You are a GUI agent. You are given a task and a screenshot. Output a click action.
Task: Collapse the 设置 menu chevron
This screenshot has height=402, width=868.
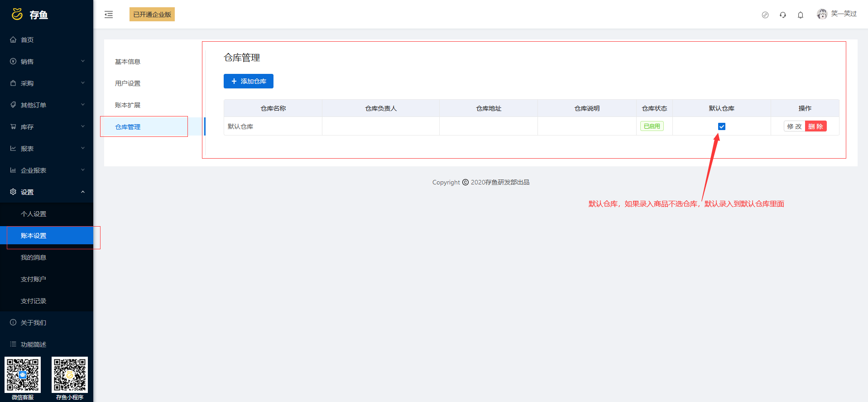83,192
